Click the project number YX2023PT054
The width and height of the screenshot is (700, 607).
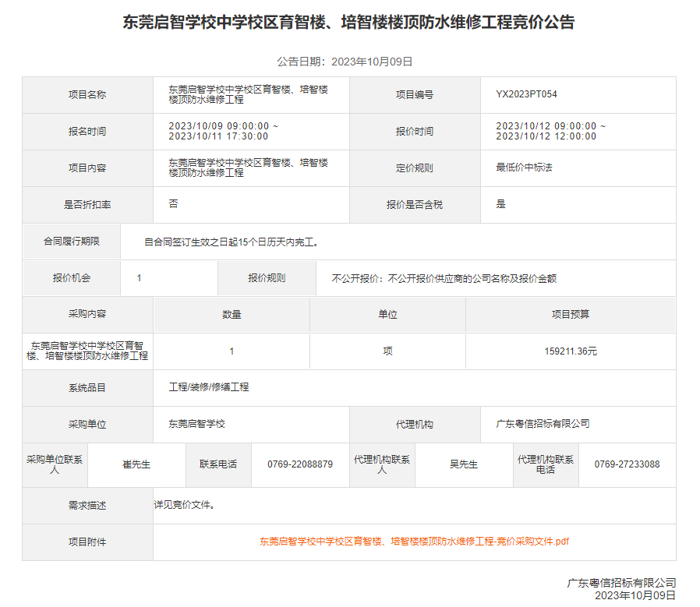click(x=526, y=94)
